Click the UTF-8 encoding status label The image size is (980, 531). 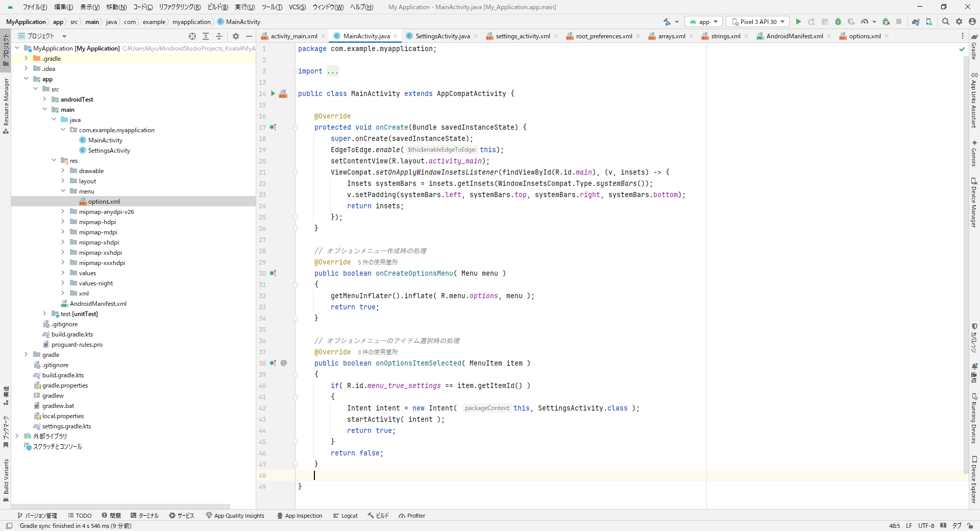(x=926, y=526)
